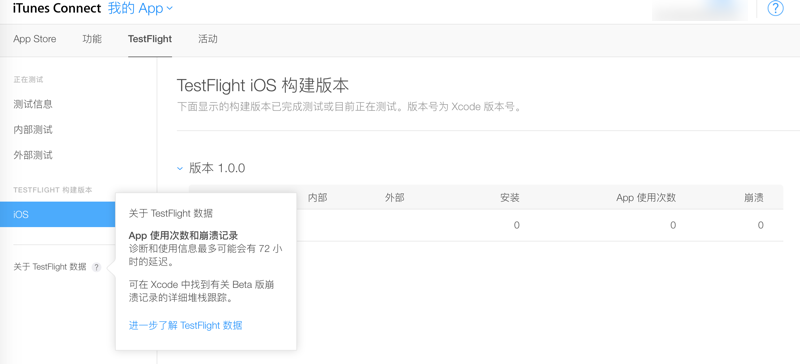This screenshot has height=364, width=800.
Task: Switch to the App Store tab
Action: pyautogui.click(x=35, y=39)
